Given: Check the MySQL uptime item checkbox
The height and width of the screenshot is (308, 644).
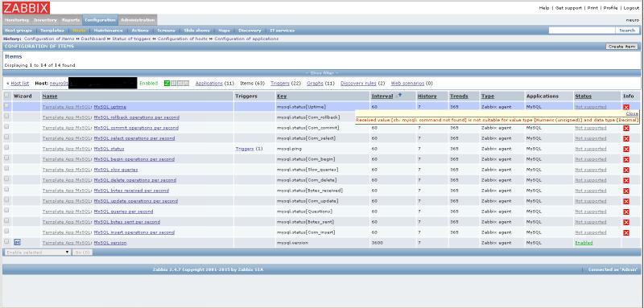Looking at the screenshot, I should pyautogui.click(x=6, y=106).
